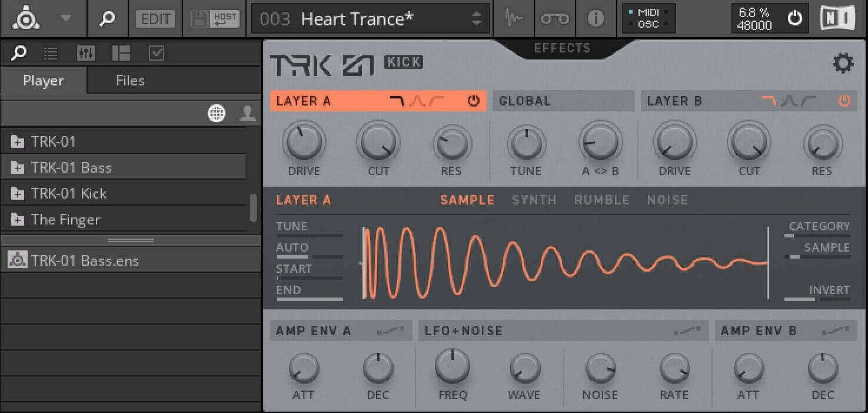
Task: Toggle the browser search magnifier in toolbar
Action: (107, 18)
